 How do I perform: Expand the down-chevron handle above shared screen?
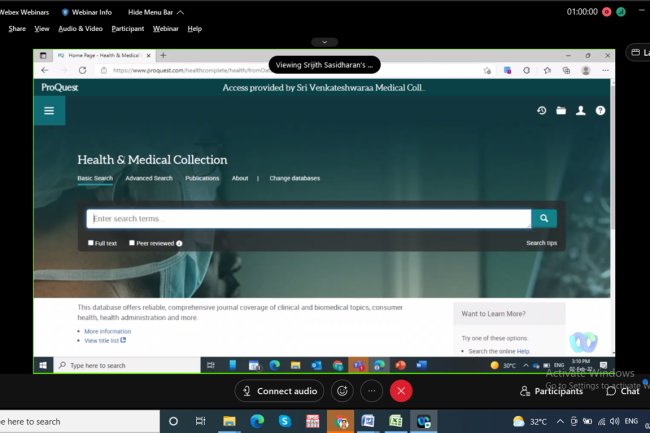click(x=325, y=42)
